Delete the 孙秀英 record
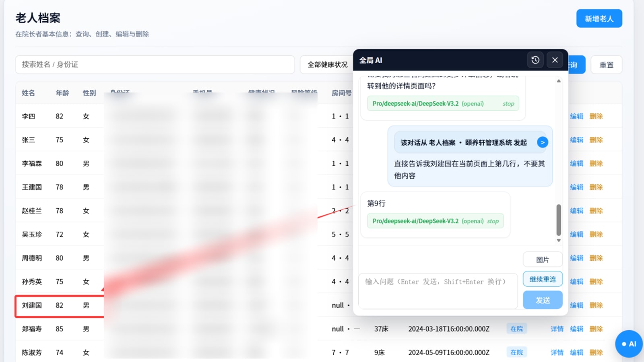The height and width of the screenshot is (362, 644). pyautogui.click(x=596, y=282)
